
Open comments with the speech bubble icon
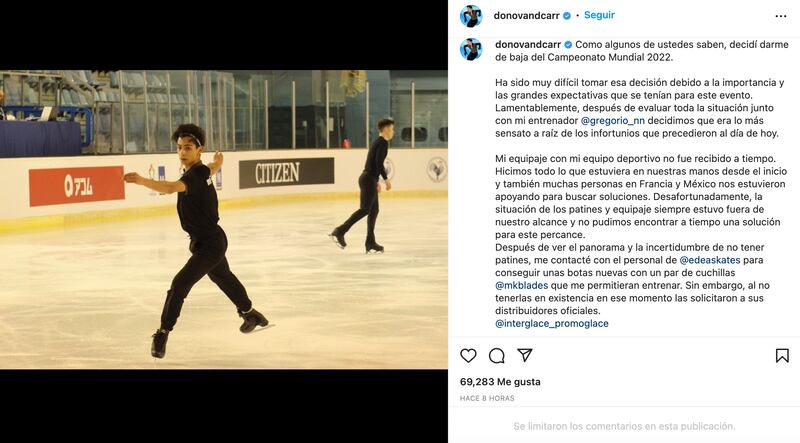[x=496, y=356]
